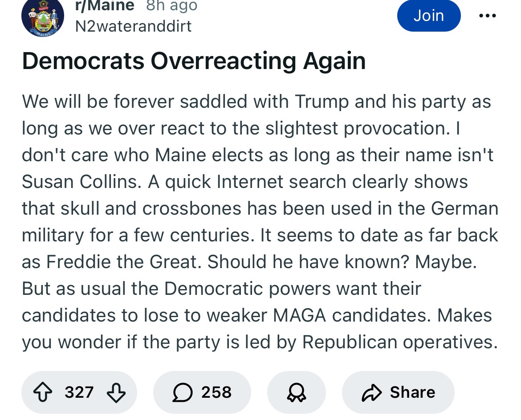Viewport: 521px width, 420px height.
Task: View the profile of N2wateranddirt
Action: coord(133,26)
